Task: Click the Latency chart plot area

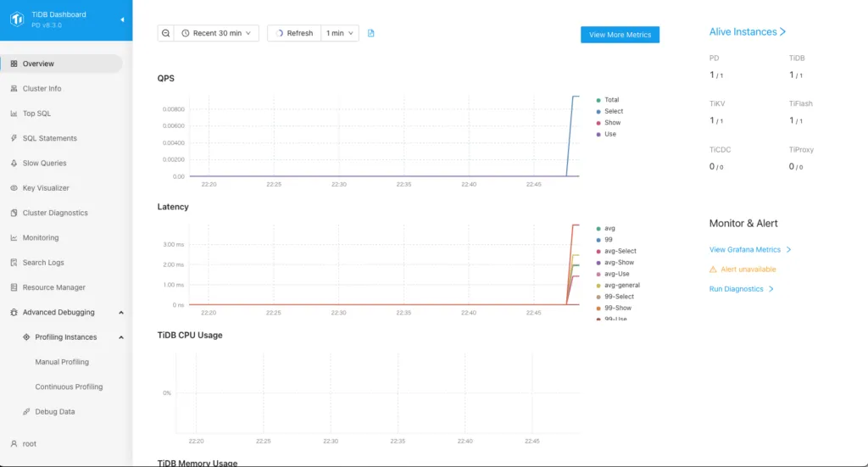Action: click(384, 264)
